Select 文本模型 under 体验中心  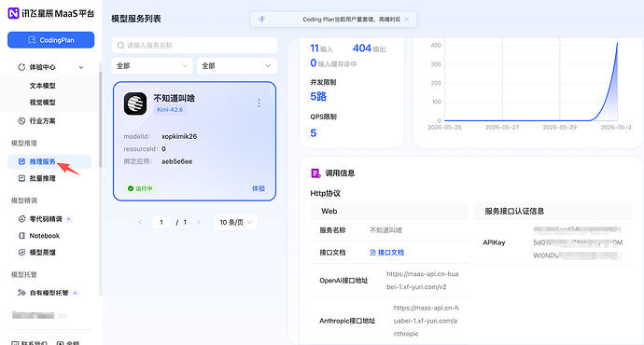point(42,86)
